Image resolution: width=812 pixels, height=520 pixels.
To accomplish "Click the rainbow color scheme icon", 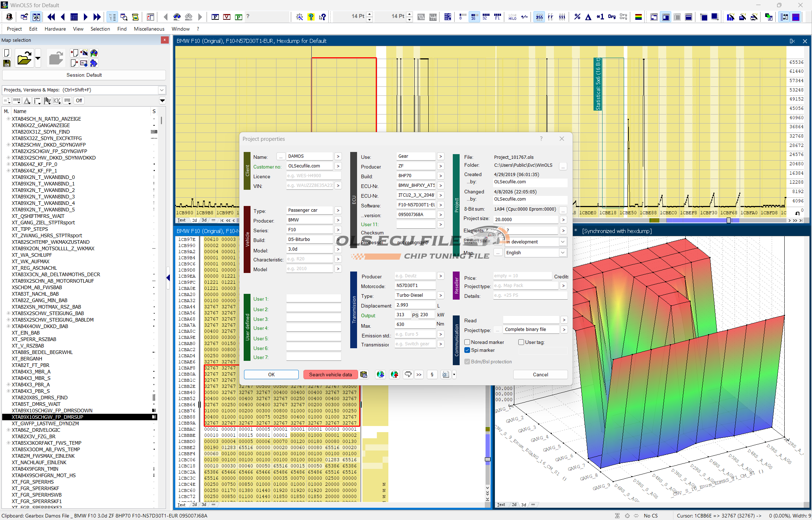I will click(638, 17).
